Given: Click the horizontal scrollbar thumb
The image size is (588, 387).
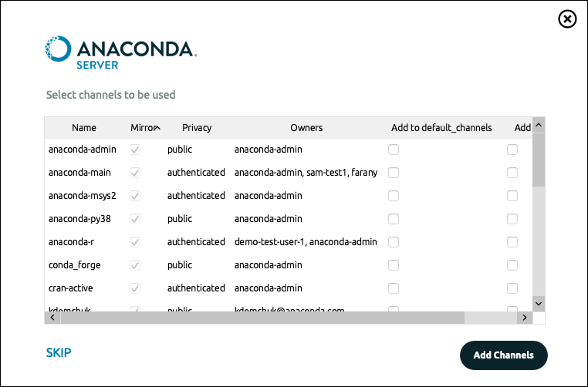Looking at the screenshot, I should point(262,318).
